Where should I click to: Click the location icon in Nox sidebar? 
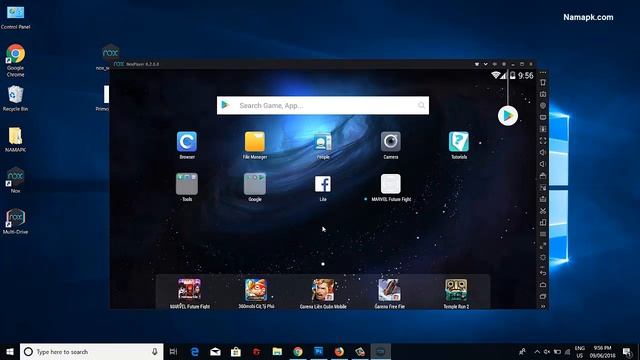pyautogui.click(x=543, y=106)
